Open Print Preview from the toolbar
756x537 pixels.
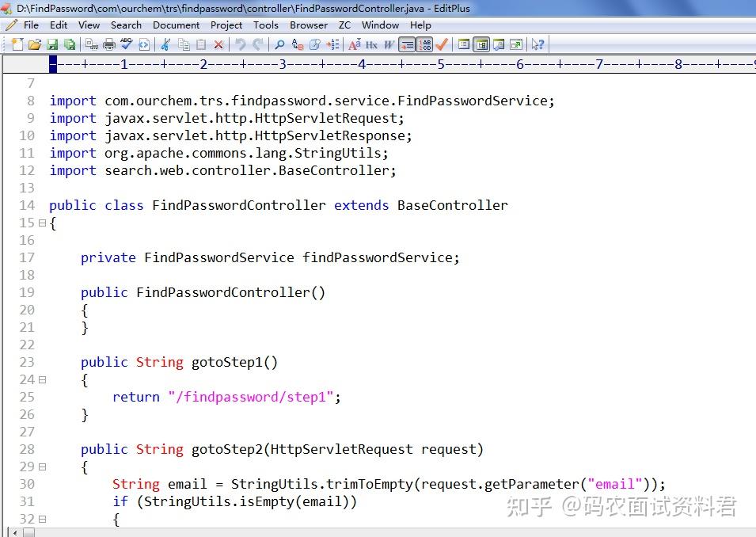[x=92, y=44]
